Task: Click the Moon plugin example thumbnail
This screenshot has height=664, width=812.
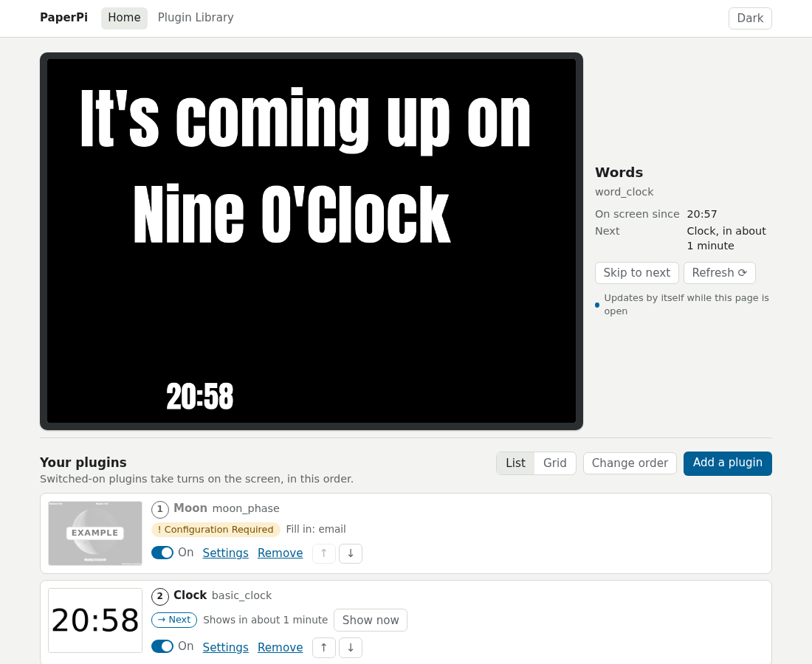Action: click(x=95, y=533)
